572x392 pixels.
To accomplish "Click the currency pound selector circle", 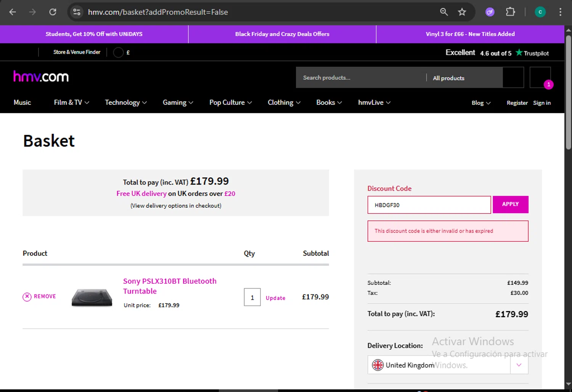I will [118, 52].
